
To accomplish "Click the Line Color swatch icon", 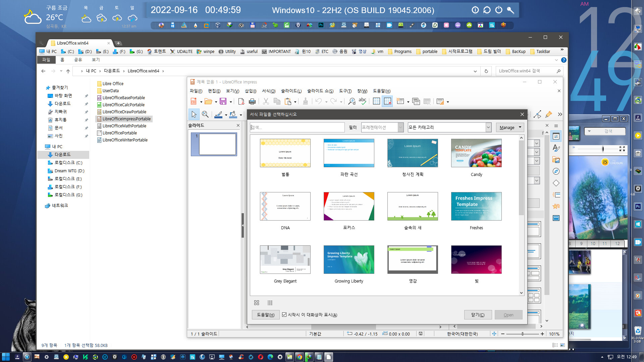I will pos(218,115).
